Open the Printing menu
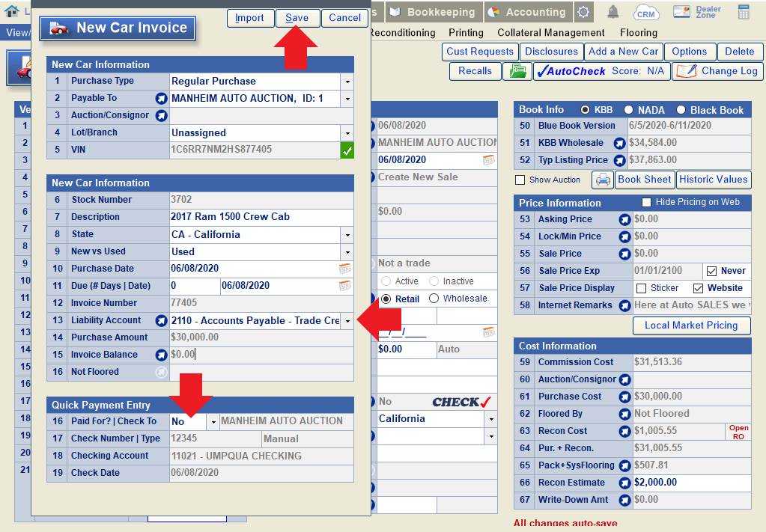 click(466, 33)
